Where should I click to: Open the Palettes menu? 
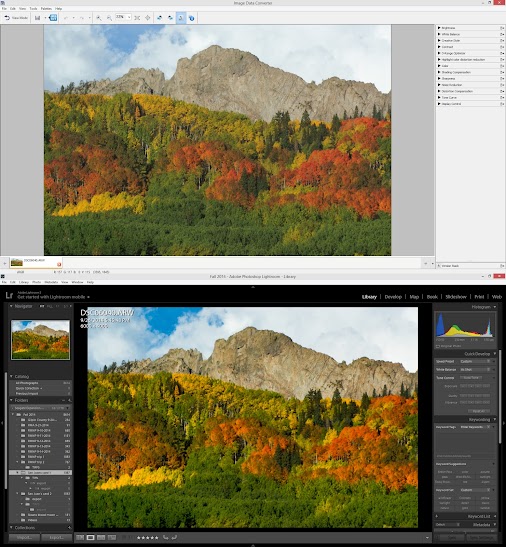(x=46, y=8)
